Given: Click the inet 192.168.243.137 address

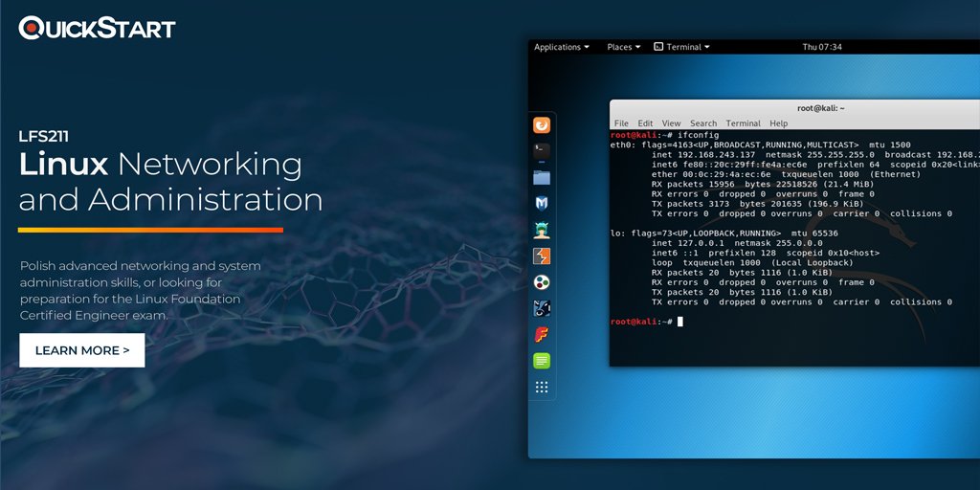Looking at the screenshot, I should click(x=703, y=154).
